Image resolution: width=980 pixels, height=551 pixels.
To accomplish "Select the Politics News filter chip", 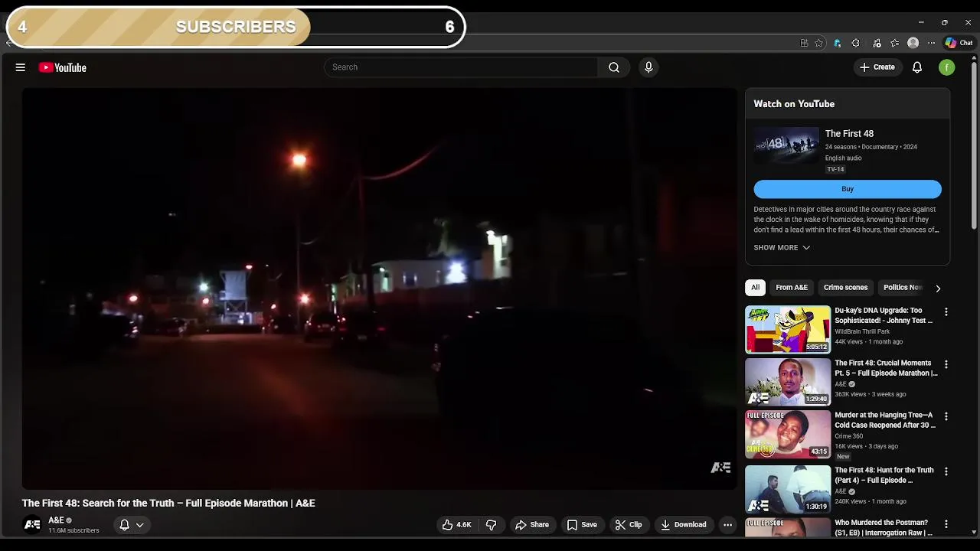I will (x=903, y=288).
